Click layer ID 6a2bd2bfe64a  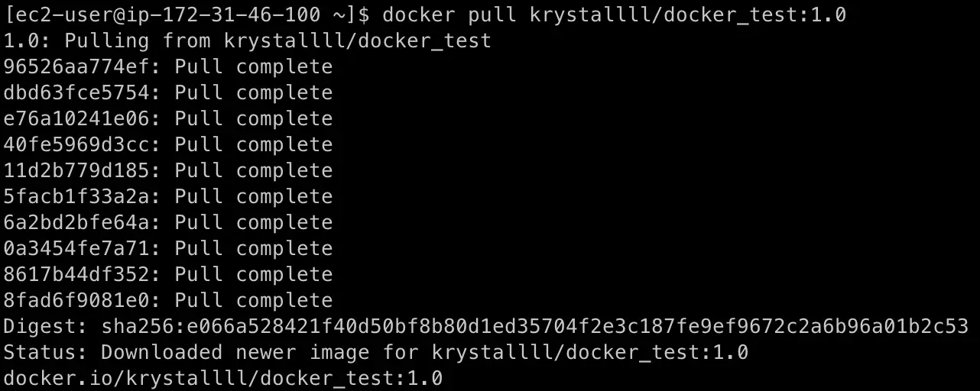coord(76,222)
